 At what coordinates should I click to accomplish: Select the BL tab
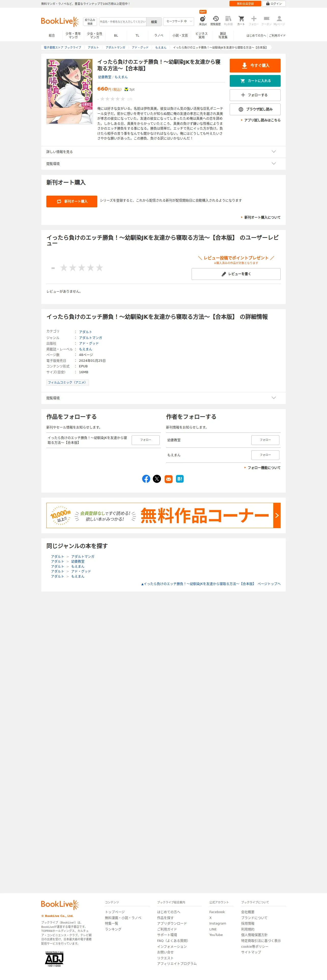(116, 35)
